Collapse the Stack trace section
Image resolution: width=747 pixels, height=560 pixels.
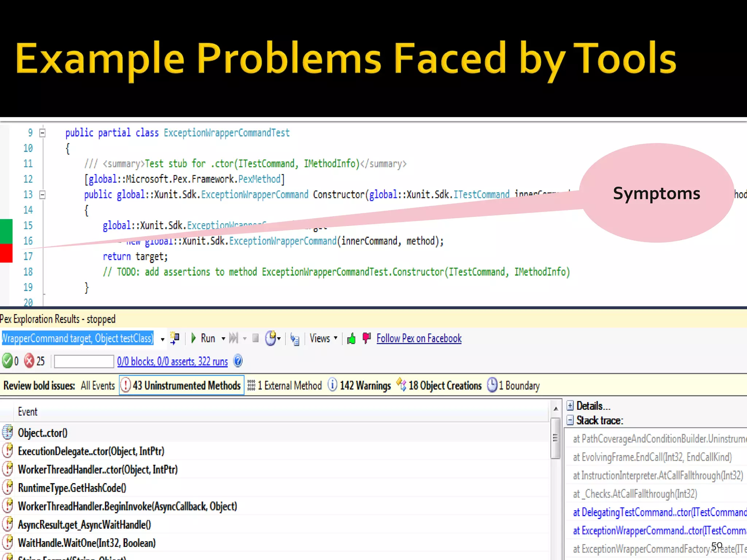pyautogui.click(x=570, y=420)
